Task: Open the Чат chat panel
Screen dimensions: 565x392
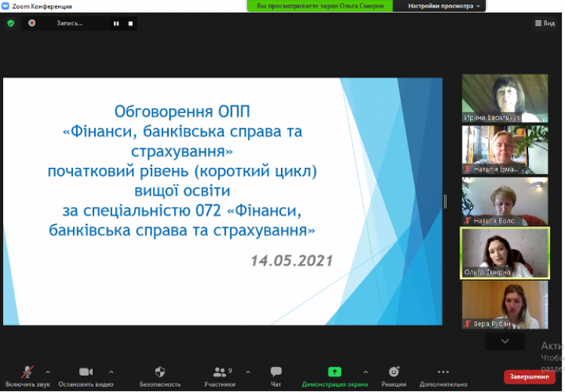Action: [x=276, y=372]
